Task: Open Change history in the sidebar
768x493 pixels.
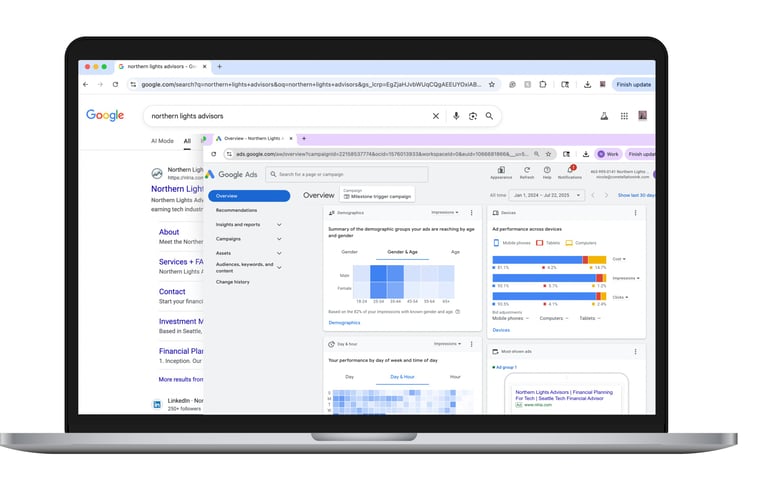Action: point(233,282)
